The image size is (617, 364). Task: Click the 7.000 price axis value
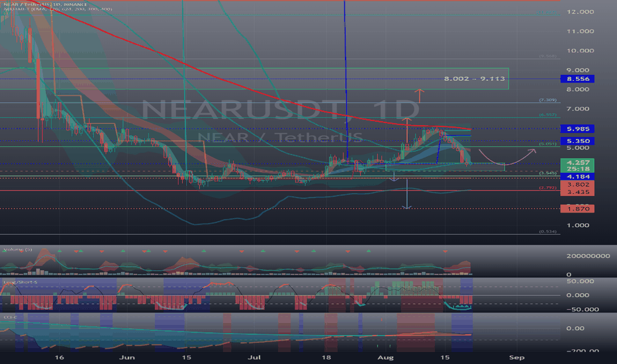tap(578, 109)
